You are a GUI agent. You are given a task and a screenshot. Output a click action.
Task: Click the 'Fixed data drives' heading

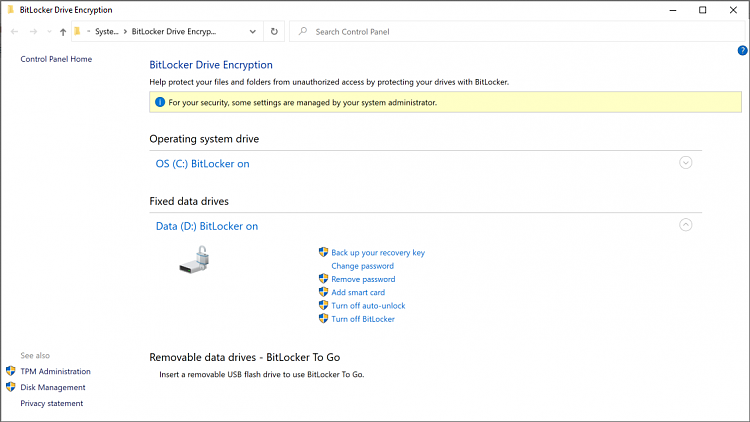point(189,201)
